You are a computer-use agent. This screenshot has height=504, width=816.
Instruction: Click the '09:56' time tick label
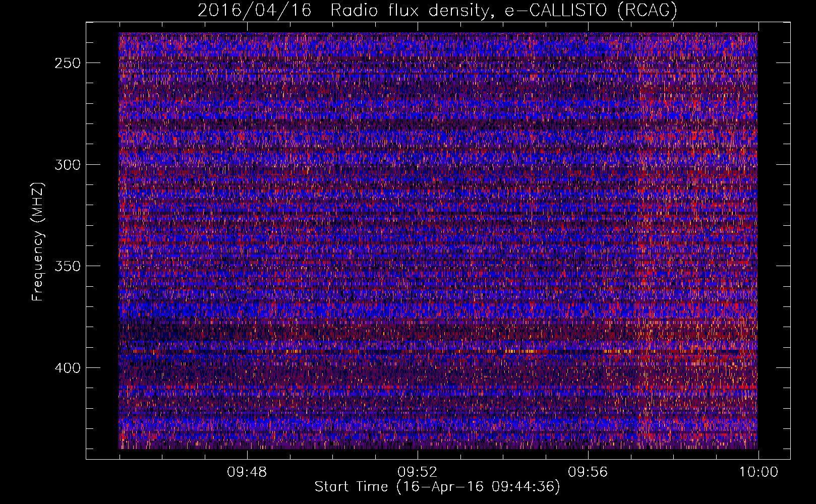pos(588,472)
